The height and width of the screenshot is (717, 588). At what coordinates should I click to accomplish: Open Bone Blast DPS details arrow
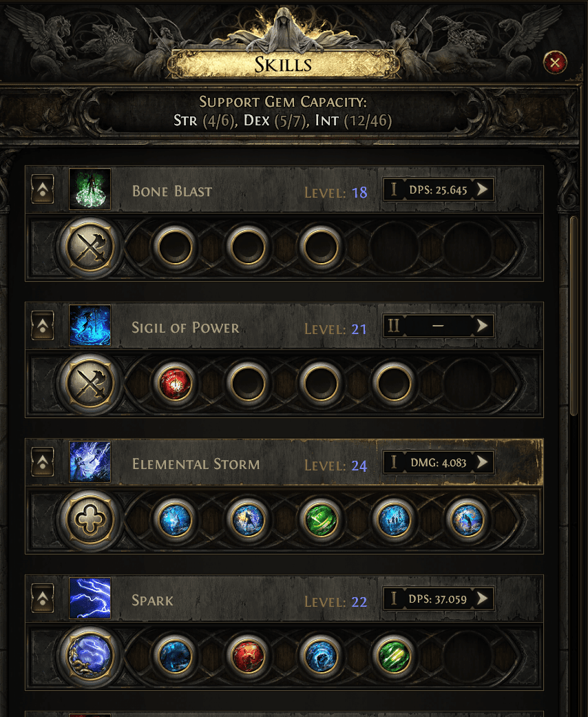483,189
